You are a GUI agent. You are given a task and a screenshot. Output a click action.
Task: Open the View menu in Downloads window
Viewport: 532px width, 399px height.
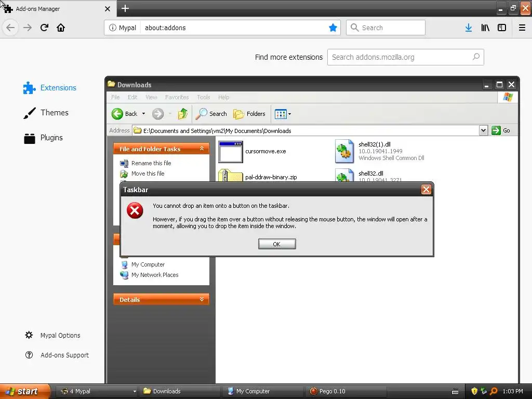coord(151,97)
